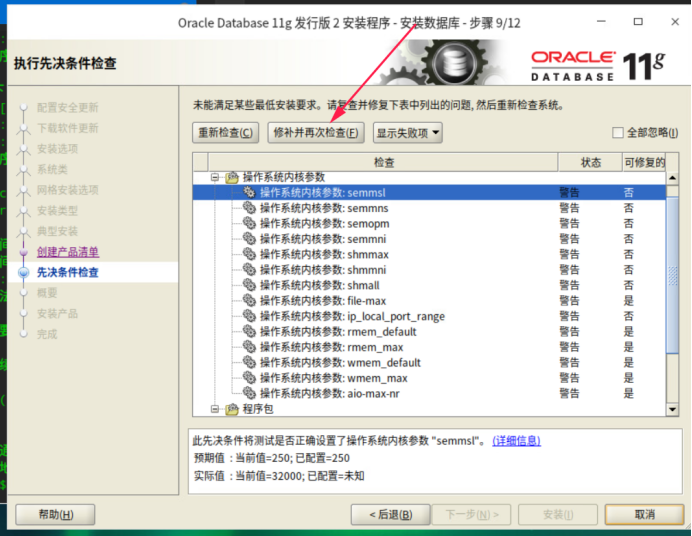
Task: Click the 警告 status in semmsl row
Action: point(569,192)
